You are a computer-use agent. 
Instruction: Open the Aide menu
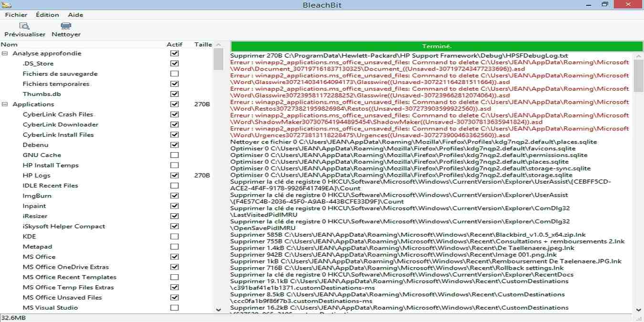(x=75, y=15)
